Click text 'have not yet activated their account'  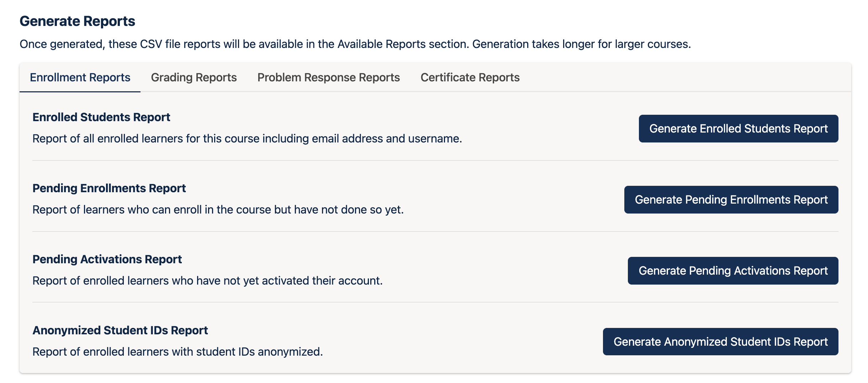[x=289, y=281]
